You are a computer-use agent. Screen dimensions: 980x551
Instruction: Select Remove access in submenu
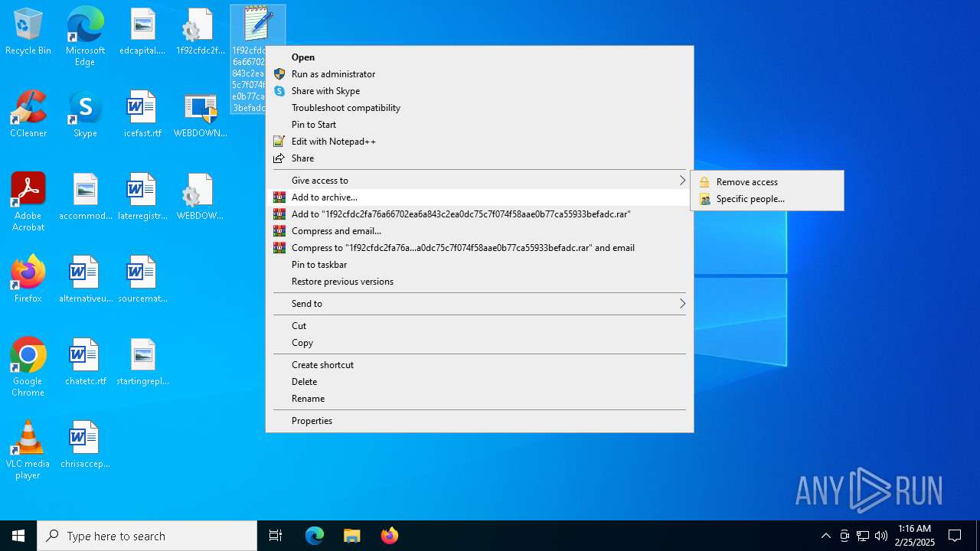coord(767,182)
